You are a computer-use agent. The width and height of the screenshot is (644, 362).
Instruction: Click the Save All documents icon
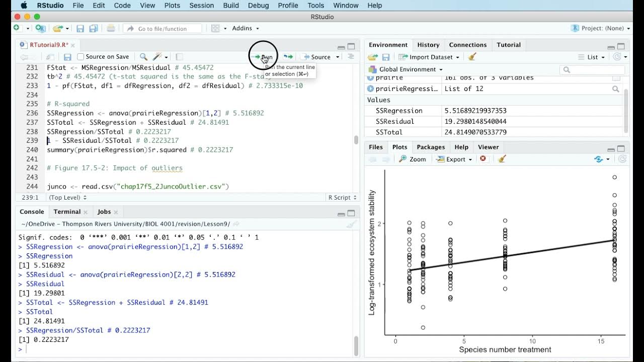click(x=94, y=29)
